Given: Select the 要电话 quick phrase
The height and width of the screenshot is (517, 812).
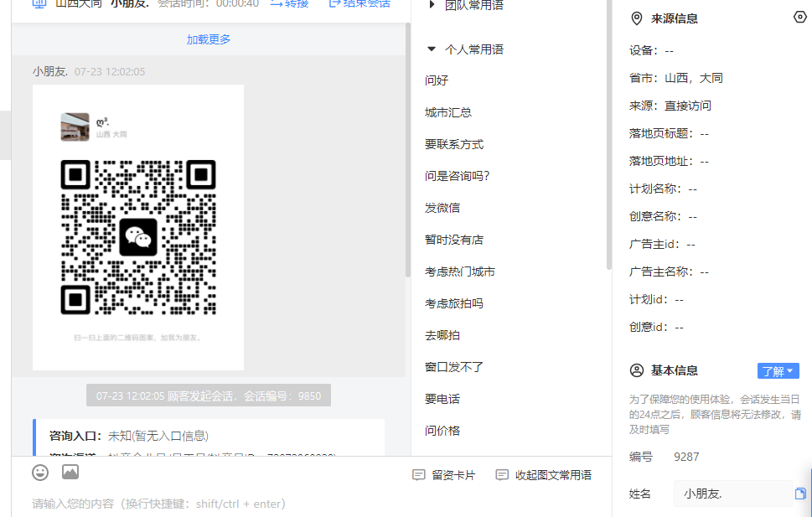Looking at the screenshot, I should (x=442, y=400).
